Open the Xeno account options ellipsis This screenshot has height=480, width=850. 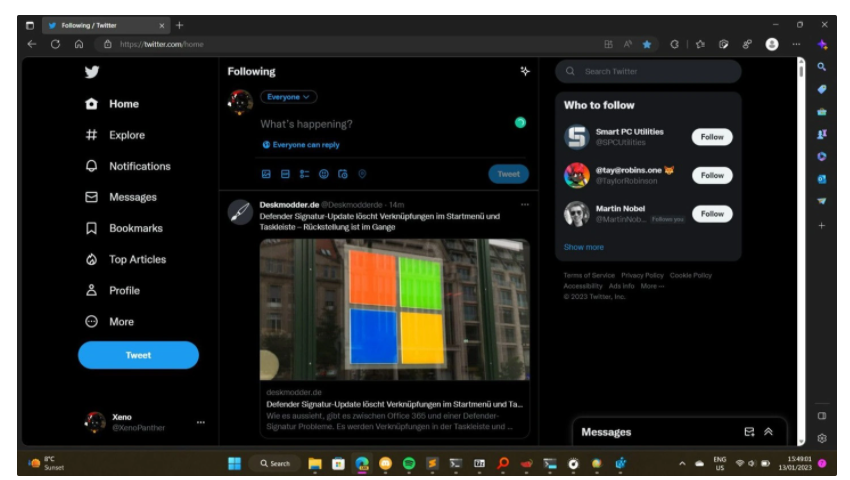(201, 422)
